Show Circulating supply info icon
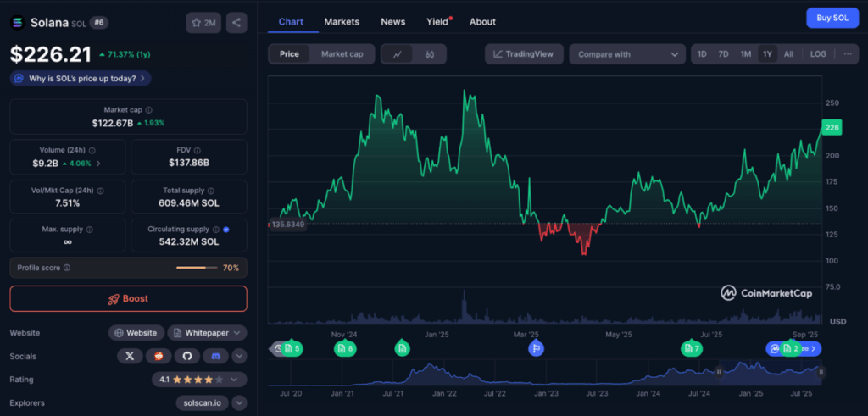 coord(216,229)
